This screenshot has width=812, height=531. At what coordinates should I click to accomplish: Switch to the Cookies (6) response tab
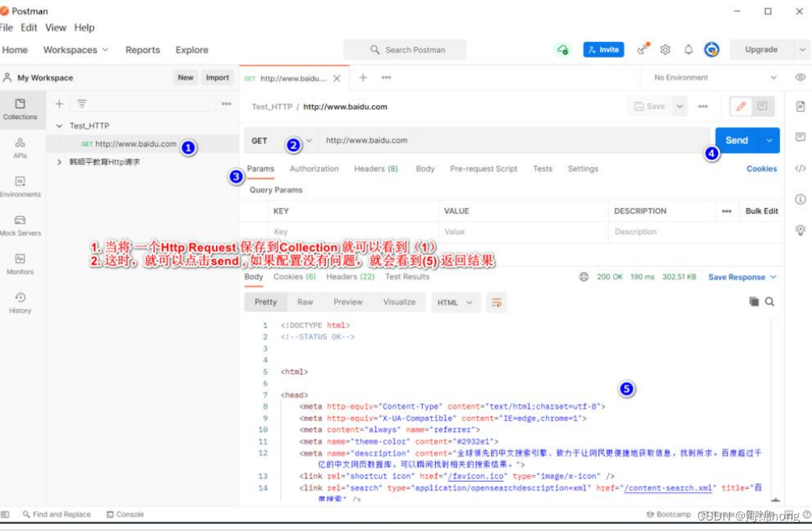pyautogui.click(x=294, y=277)
